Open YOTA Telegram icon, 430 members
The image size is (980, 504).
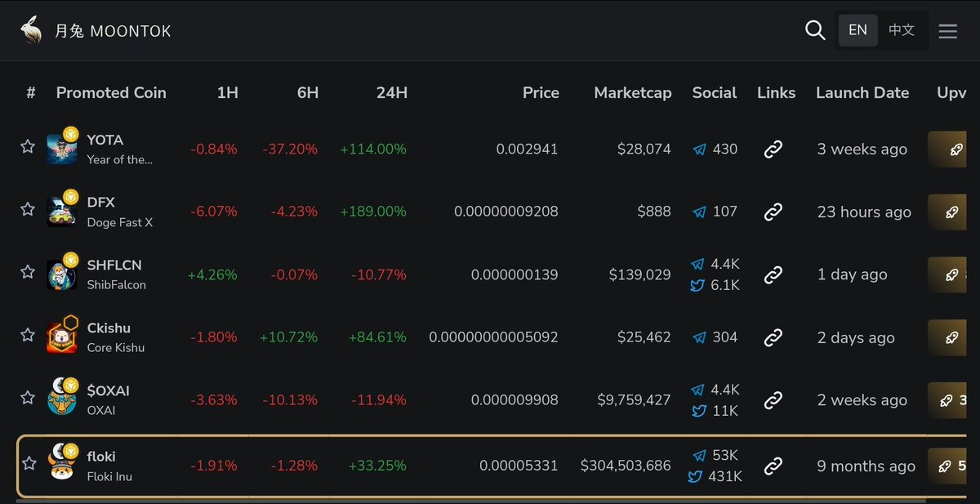699,149
